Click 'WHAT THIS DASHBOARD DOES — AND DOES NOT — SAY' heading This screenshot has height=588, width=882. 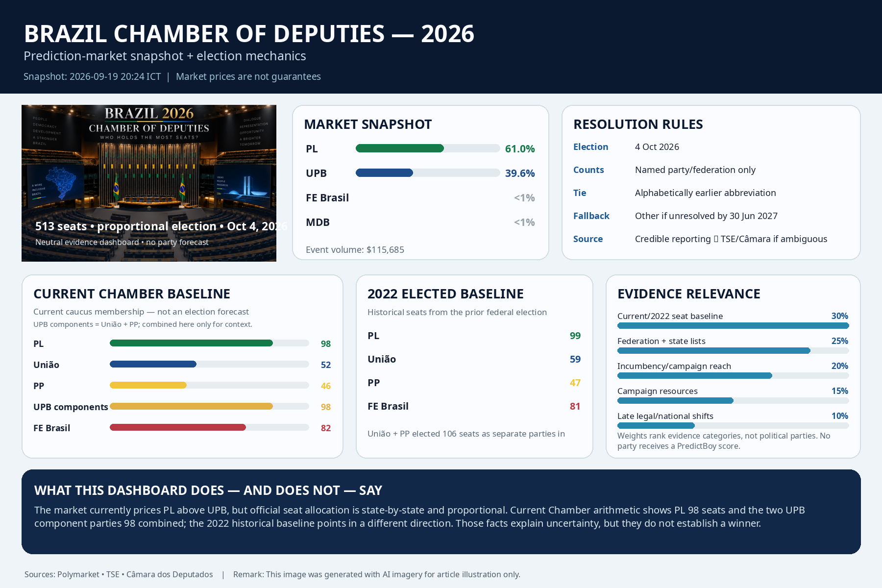coord(208,490)
